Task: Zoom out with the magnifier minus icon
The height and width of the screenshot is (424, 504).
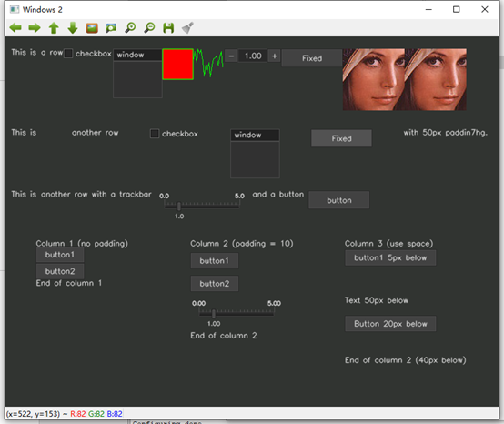Action: [149, 28]
